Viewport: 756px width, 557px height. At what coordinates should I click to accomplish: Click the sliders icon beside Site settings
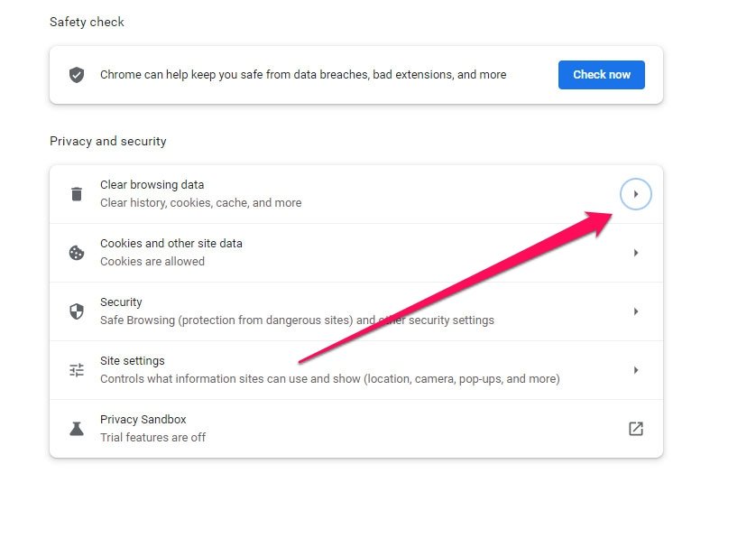click(77, 369)
